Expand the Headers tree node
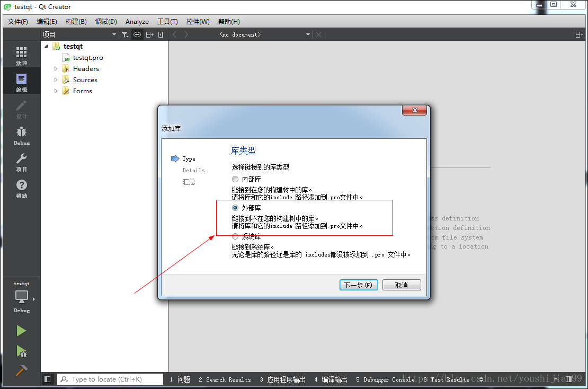This screenshot has width=588, height=389. click(55, 68)
